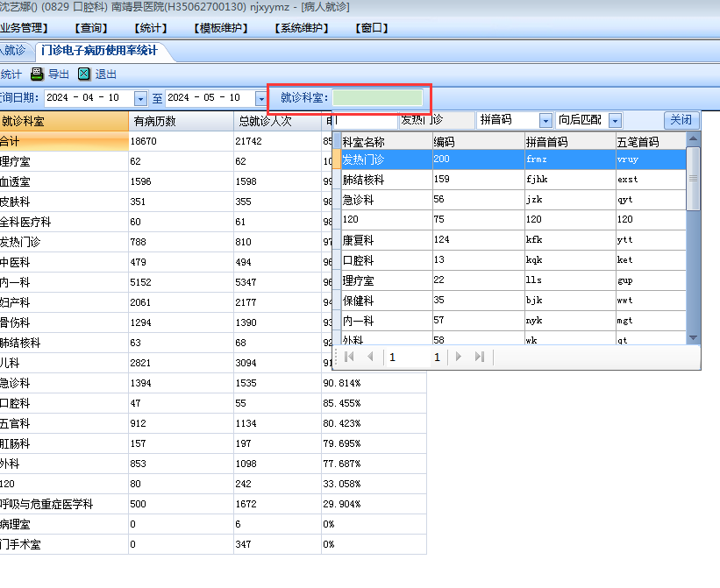Click 血透室 row in statistics table
Screen dimensions: 720x588
[x=165, y=181]
